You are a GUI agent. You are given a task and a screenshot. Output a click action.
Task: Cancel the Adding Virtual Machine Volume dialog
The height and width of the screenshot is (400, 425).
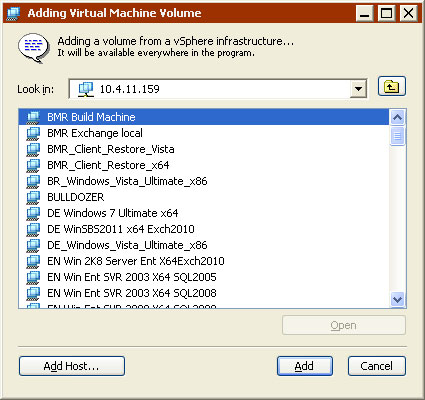point(377,366)
